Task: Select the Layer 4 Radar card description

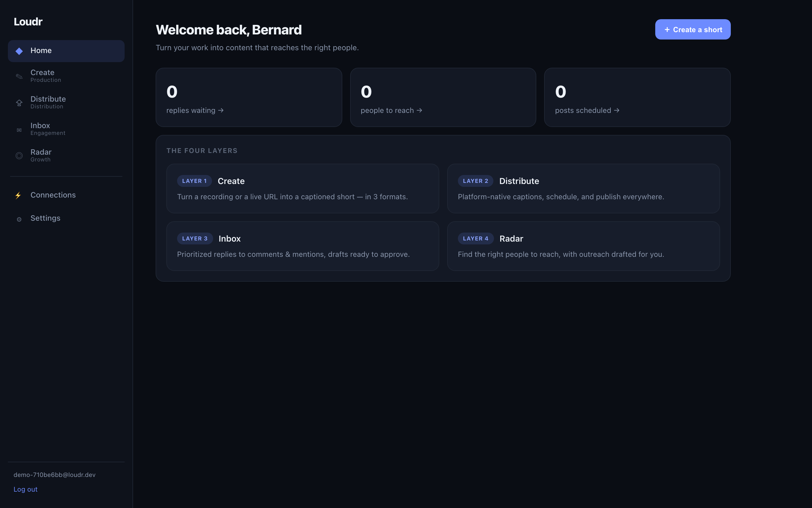Action: tap(561, 254)
